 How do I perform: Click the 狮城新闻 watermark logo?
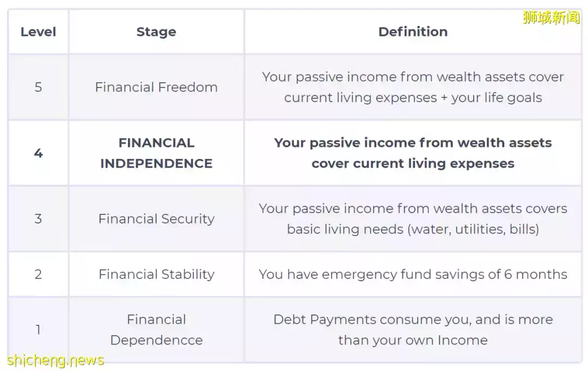[x=551, y=17]
